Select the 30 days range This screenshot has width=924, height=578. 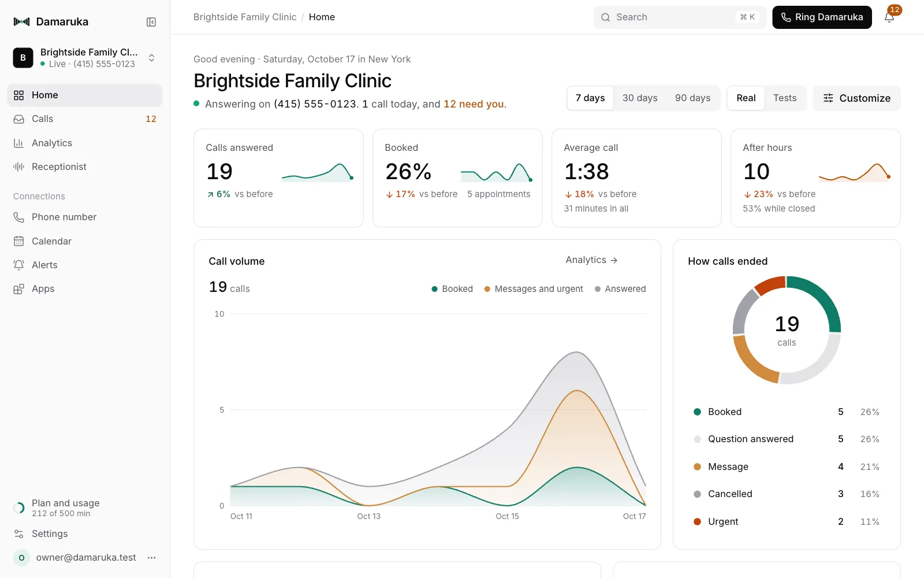click(x=640, y=98)
